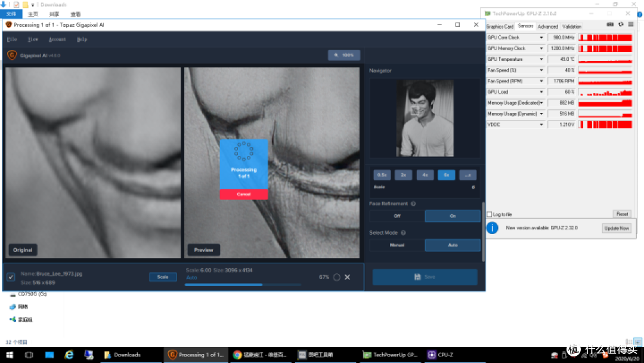The height and width of the screenshot is (363, 644).
Task: Click the Gigapixel AI logo icon
Action: point(12,55)
